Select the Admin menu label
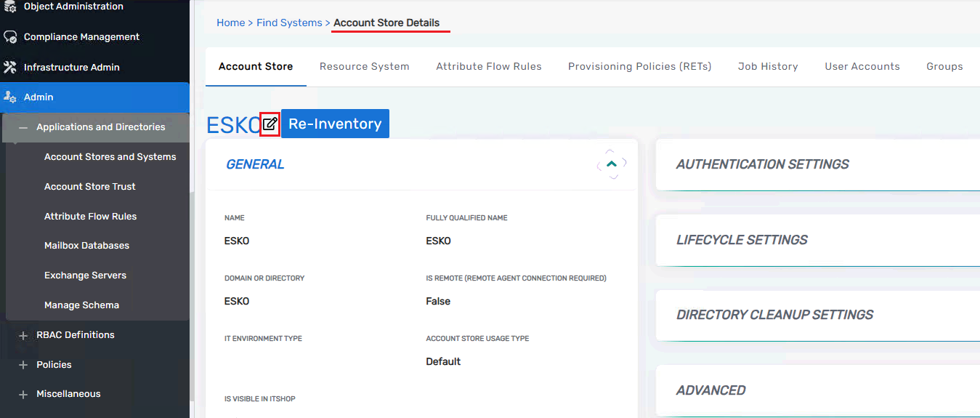Screen dimensions: 980x418 [39, 97]
